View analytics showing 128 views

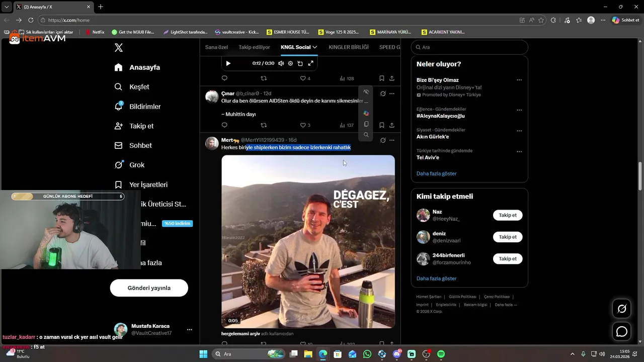pyautogui.click(x=347, y=78)
